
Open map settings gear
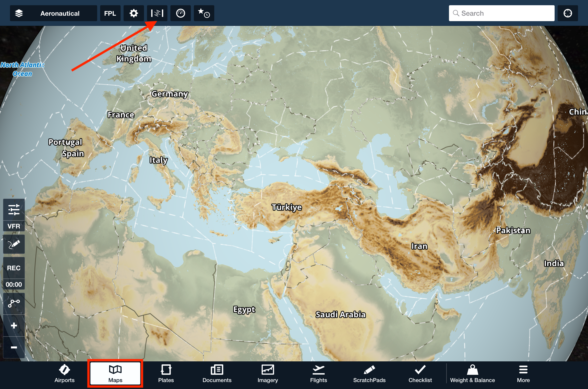134,13
